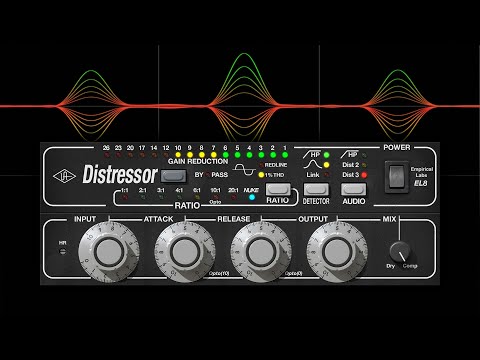Click the 2:1 ratio LED
The image size is (480, 360).
pos(143,197)
